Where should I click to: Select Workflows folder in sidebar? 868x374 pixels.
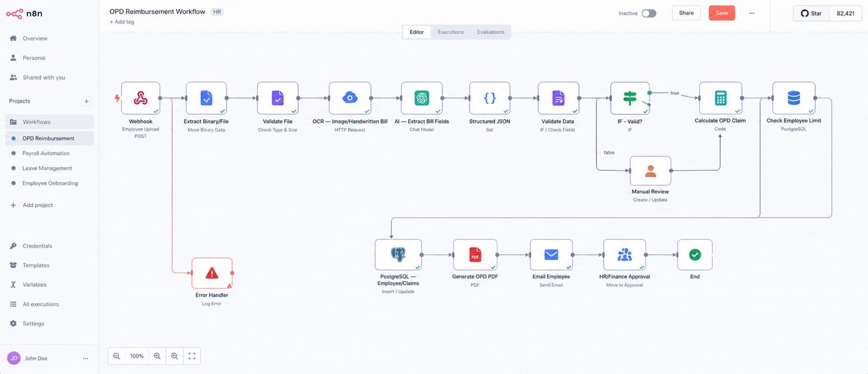point(49,122)
